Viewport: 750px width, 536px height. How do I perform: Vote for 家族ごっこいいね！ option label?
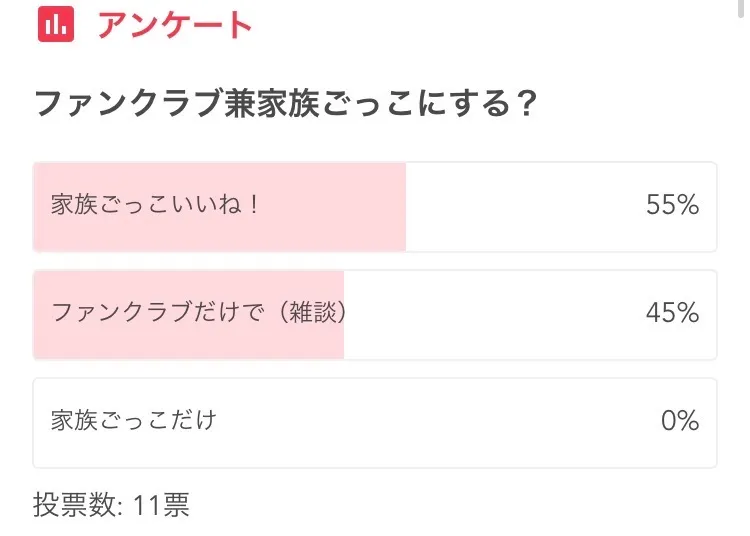[x=155, y=206]
